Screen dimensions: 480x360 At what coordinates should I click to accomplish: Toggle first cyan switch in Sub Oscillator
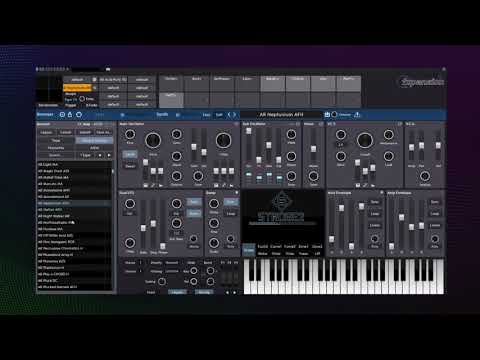(249, 175)
